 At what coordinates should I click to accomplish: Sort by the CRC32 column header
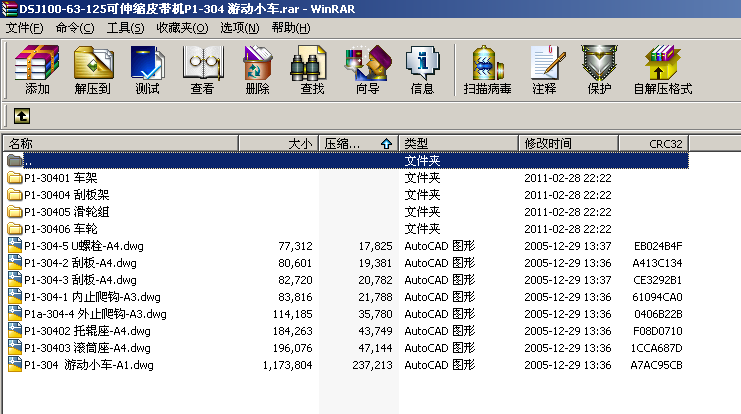(x=654, y=143)
